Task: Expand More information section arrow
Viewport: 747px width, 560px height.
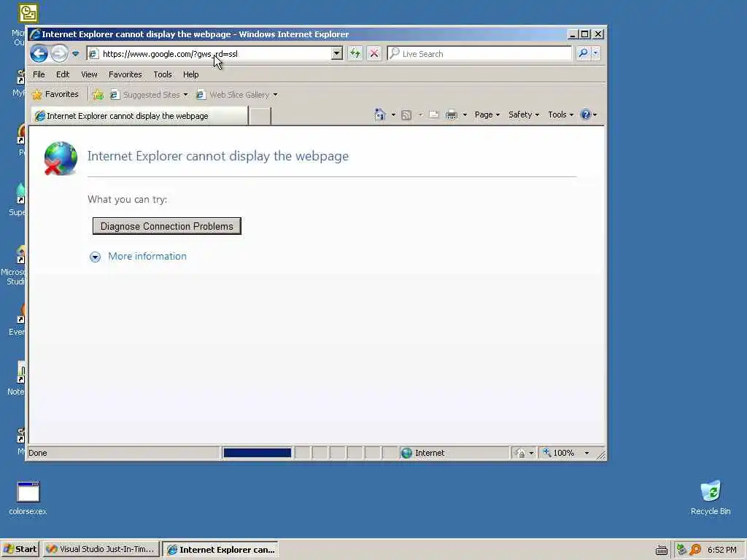Action: coord(96,257)
